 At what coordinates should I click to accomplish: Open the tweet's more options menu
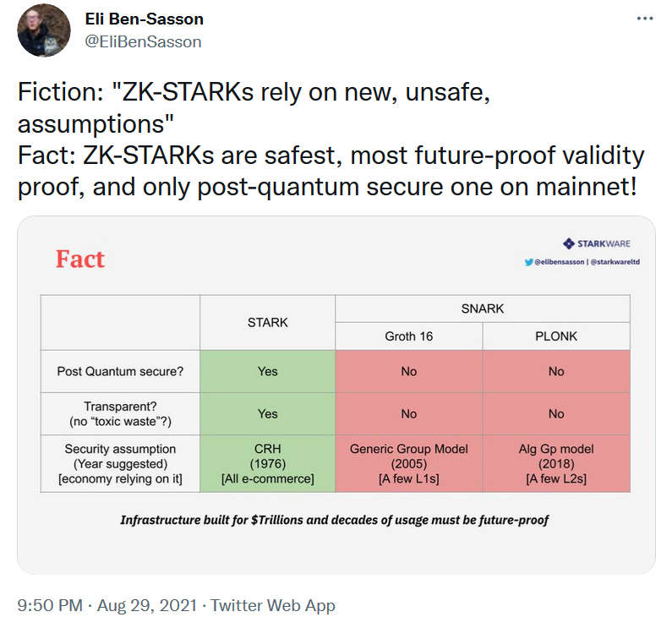643,19
